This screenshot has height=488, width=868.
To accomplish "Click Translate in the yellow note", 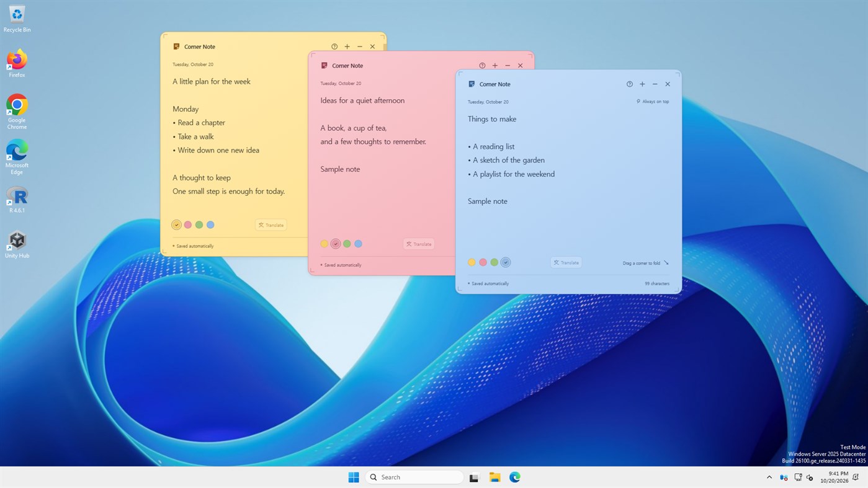I will tap(271, 225).
